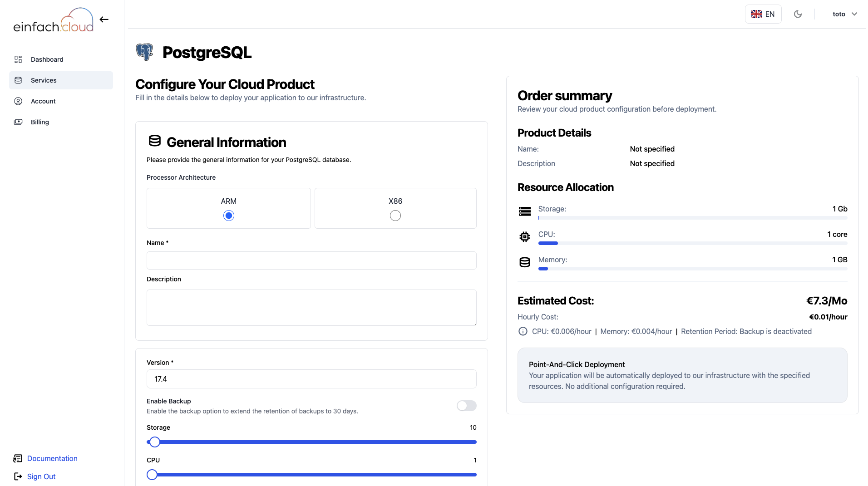Open the Version 17.4 selector
This screenshot has width=868, height=486.
click(311, 379)
